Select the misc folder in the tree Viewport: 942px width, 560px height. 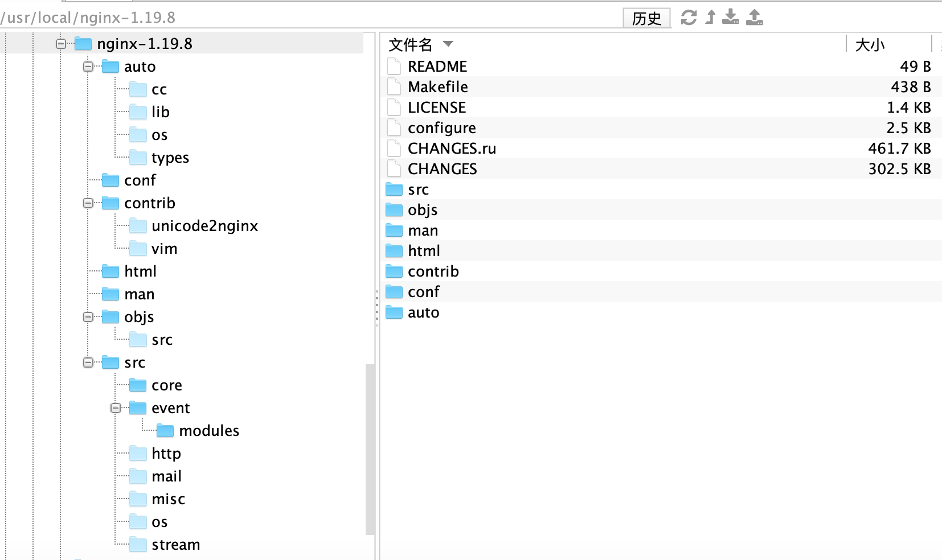[157, 499]
